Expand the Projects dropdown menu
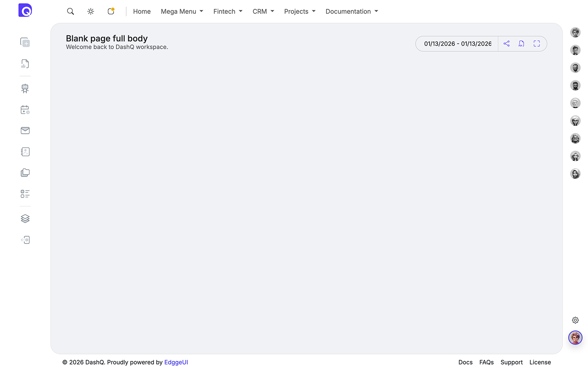The image size is (588, 370). pos(300,11)
